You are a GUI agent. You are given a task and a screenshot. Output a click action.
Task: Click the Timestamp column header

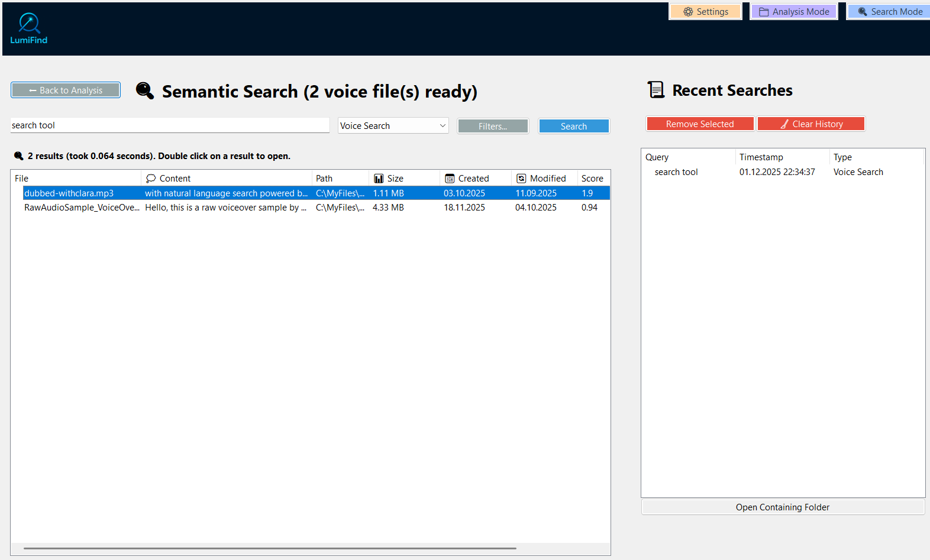click(783, 157)
